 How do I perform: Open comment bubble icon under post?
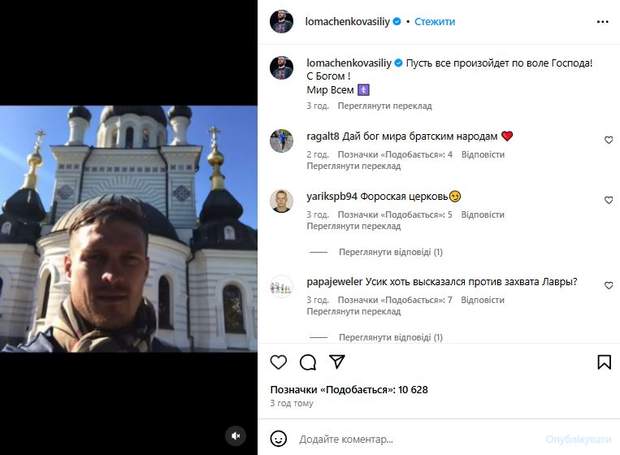tap(308, 362)
